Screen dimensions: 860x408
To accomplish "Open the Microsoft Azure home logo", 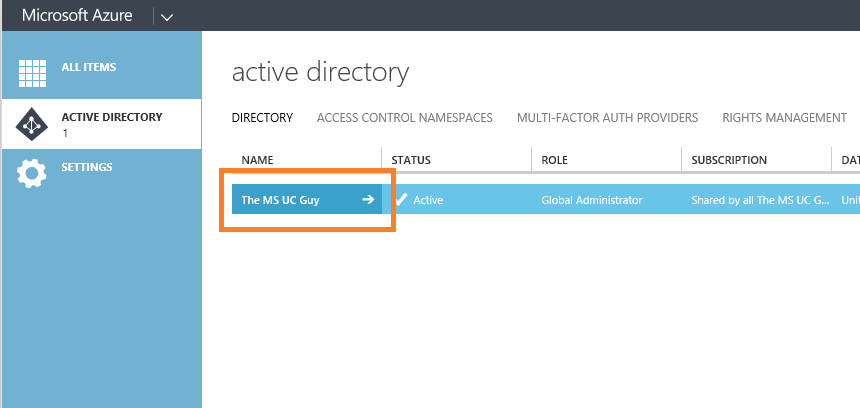I will point(77,15).
